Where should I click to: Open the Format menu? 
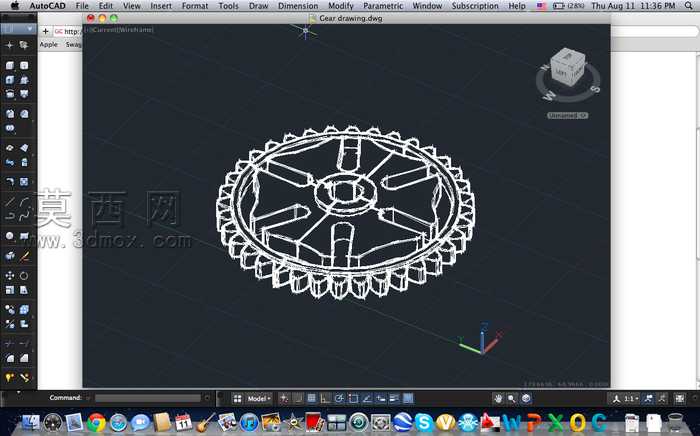coord(195,6)
